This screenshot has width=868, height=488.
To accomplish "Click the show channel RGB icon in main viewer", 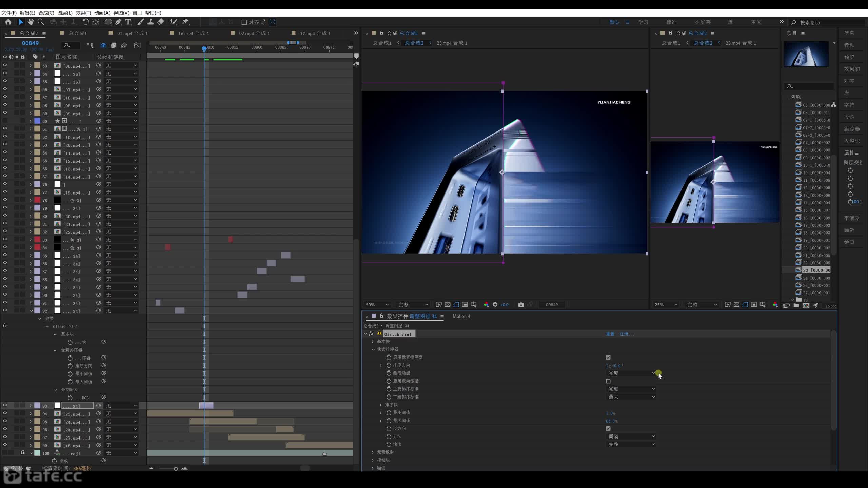I will tap(486, 305).
